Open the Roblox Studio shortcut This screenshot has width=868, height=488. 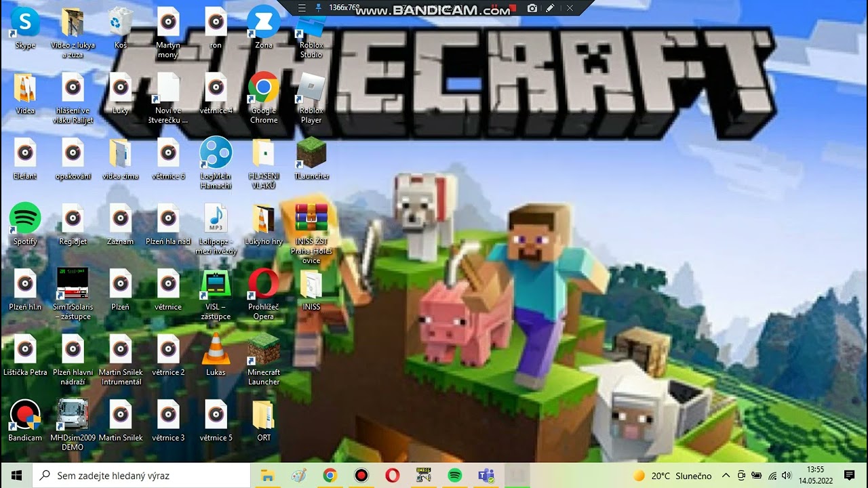(x=311, y=33)
